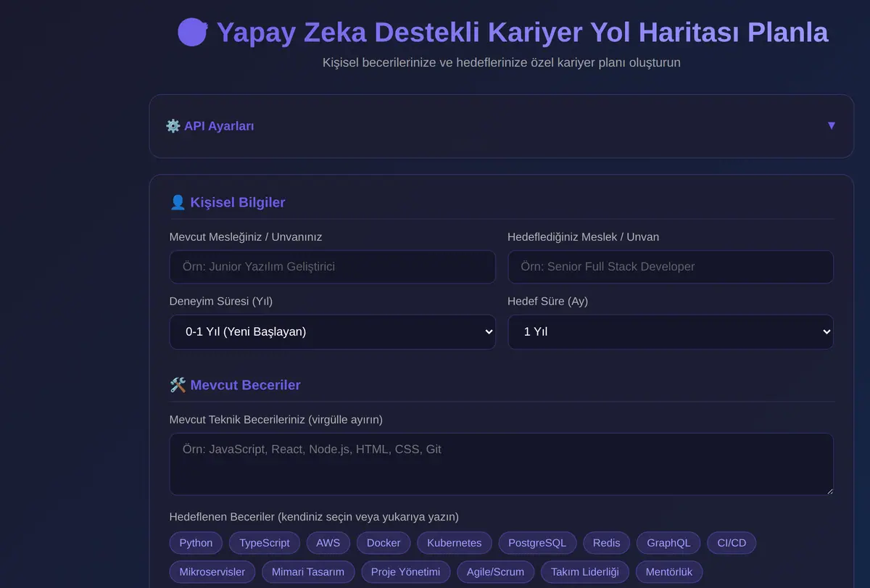This screenshot has width=870, height=588.
Task: Click the Hedeflenen Beceriler label text
Action: pyautogui.click(x=314, y=517)
